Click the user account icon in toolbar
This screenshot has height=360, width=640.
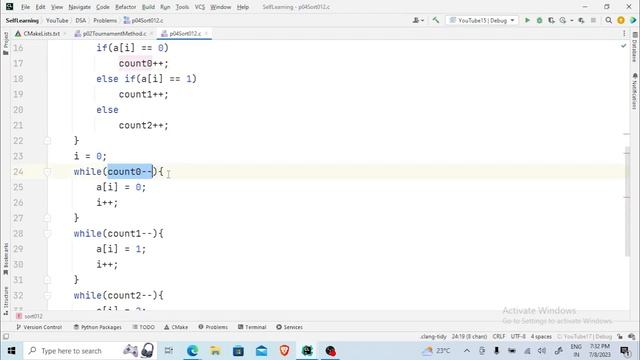[416, 20]
